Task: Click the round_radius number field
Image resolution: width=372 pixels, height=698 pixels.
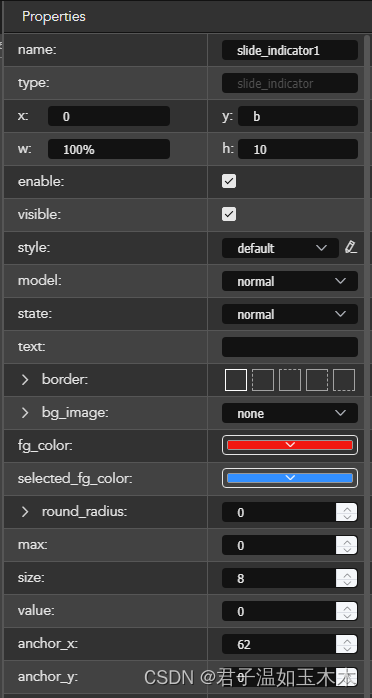Action: [x=279, y=512]
